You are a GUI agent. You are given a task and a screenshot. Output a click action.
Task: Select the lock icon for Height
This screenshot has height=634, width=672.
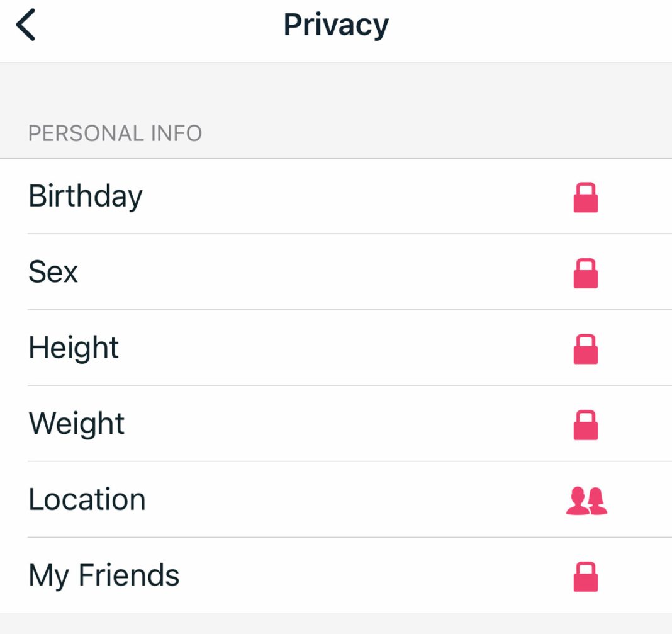(586, 348)
